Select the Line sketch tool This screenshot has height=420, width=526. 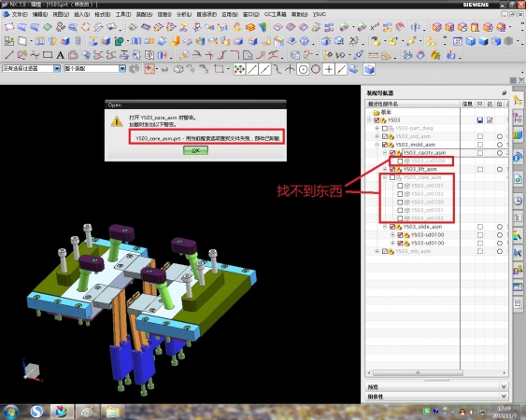click(x=9, y=55)
